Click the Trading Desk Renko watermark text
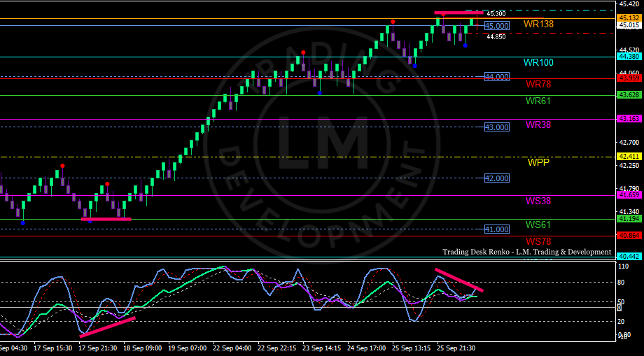The width and height of the screenshot is (644, 356). (x=526, y=252)
